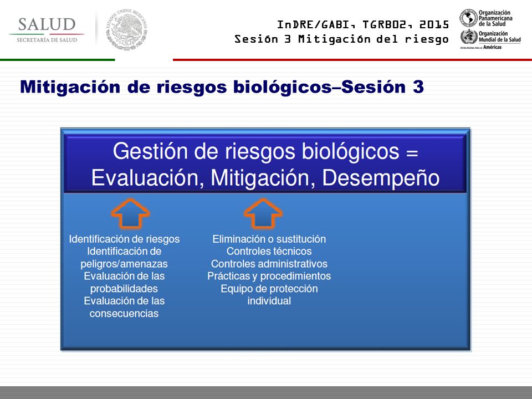Click the heading line Gestión de riesgos biológicos =
Viewport: 532px width, 399px height.
point(265,151)
